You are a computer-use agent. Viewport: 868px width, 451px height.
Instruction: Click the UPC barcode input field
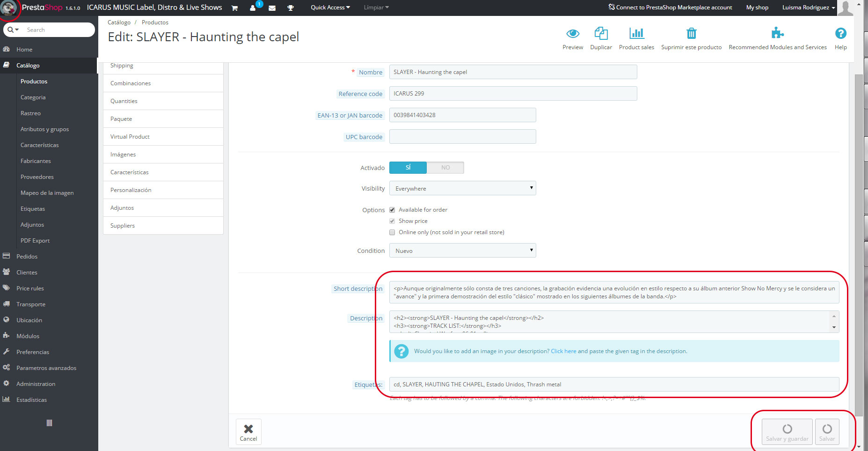click(463, 137)
